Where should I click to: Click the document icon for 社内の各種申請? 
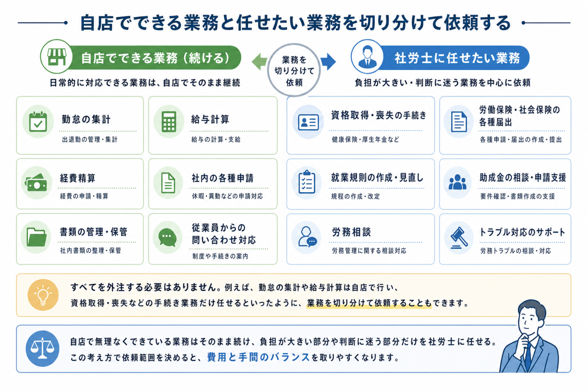click(168, 183)
